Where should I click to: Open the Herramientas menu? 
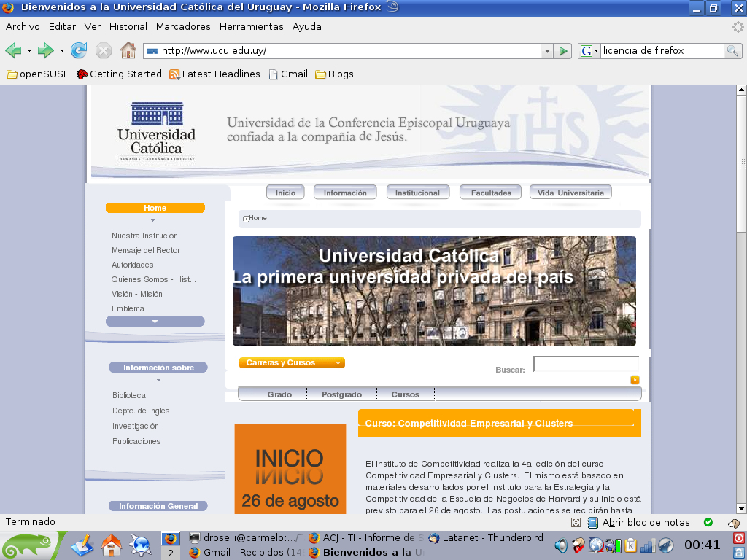(x=251, y=27)
